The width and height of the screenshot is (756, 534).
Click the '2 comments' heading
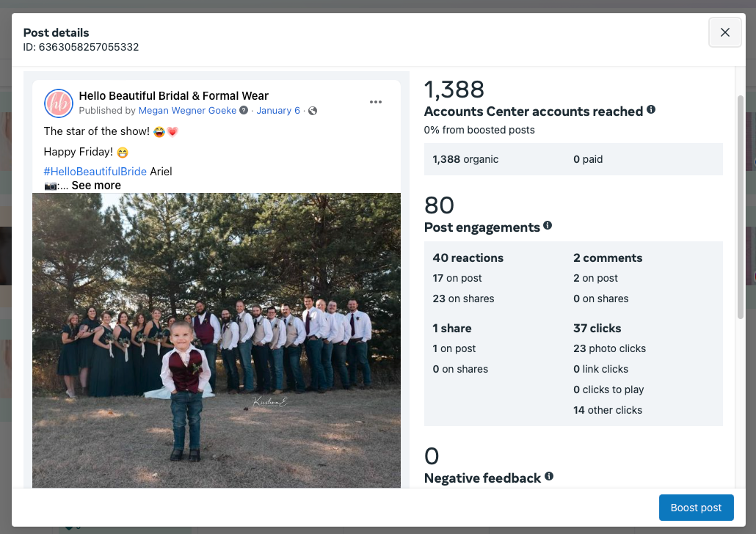608,258
